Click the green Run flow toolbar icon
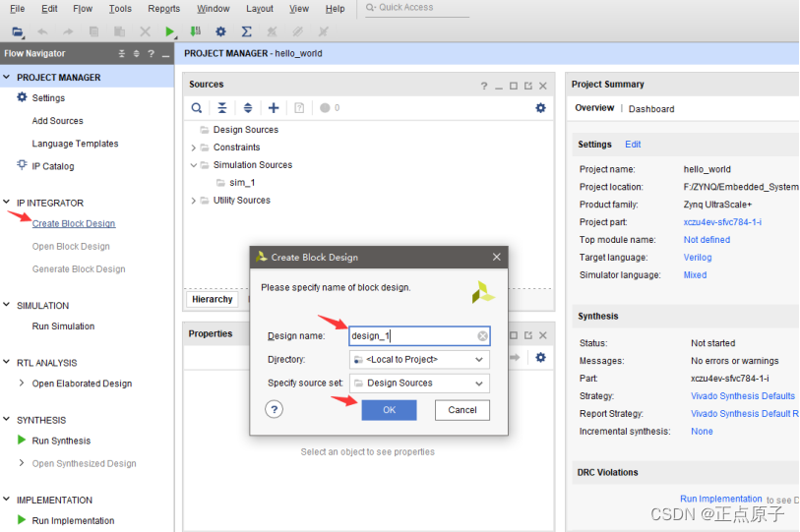Viewport: 800px width, 532px height. tap(170, 31)
